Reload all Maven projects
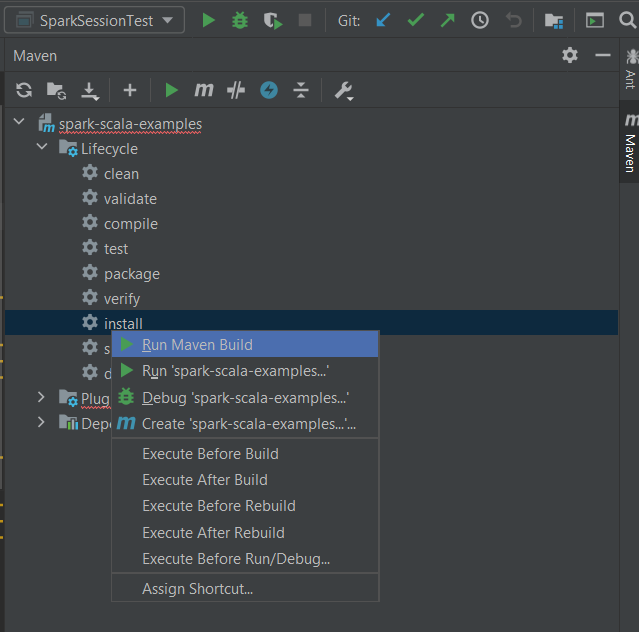The width and height of the screenshot is (639, 633). pos(24,90)
